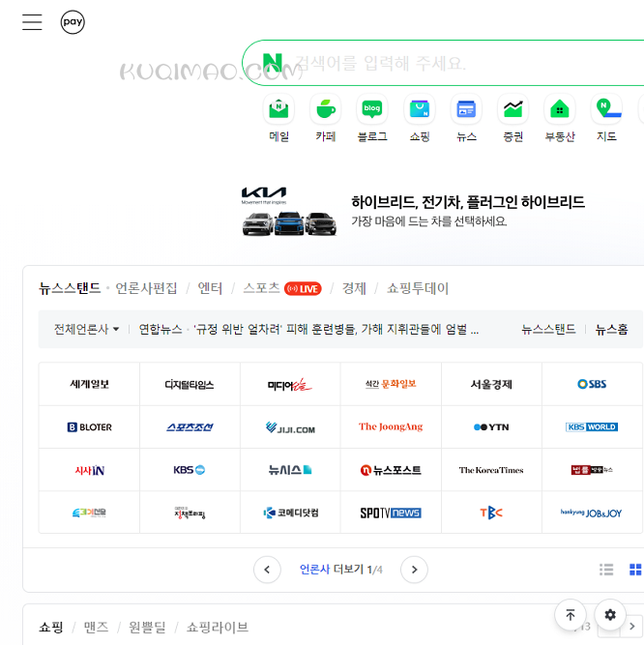This screenshot has height=645, width=644.
Task: Click the Naver Pay icon
Action: (73, 22)
